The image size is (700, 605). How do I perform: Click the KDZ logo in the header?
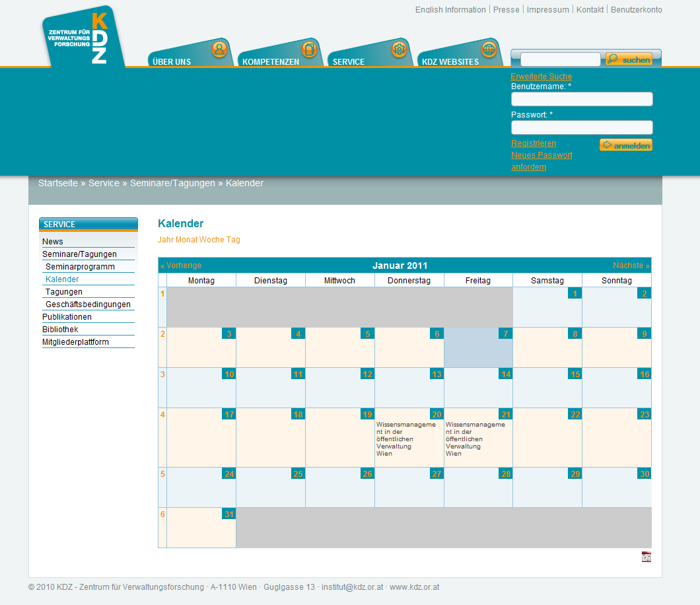(x=83, y=40)
